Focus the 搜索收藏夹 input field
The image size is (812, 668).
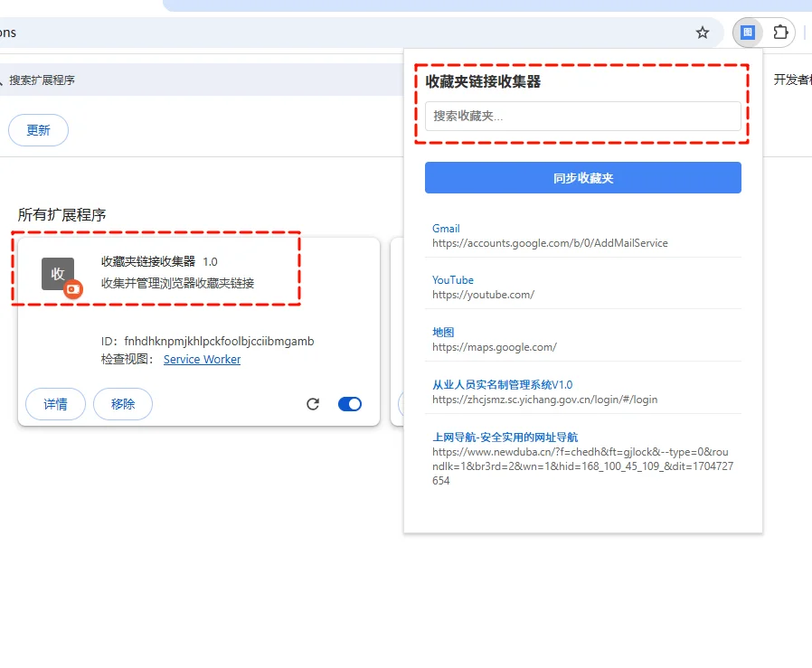[583, 116]
